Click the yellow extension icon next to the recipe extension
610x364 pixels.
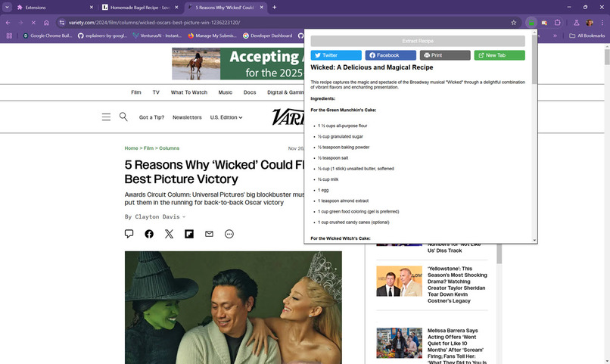click(x=544, y=23)
